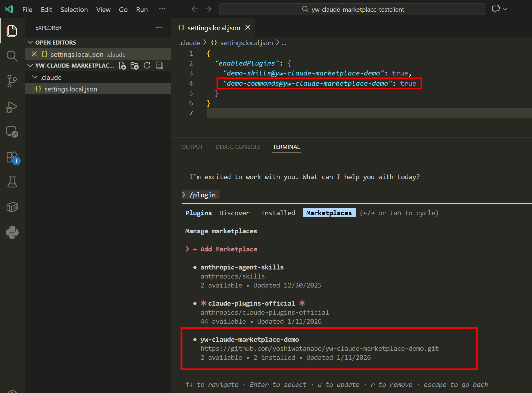The height and width of the screenshot is (393, 532).
Task: Refresh the Explorer file tree
Action: 147,66
